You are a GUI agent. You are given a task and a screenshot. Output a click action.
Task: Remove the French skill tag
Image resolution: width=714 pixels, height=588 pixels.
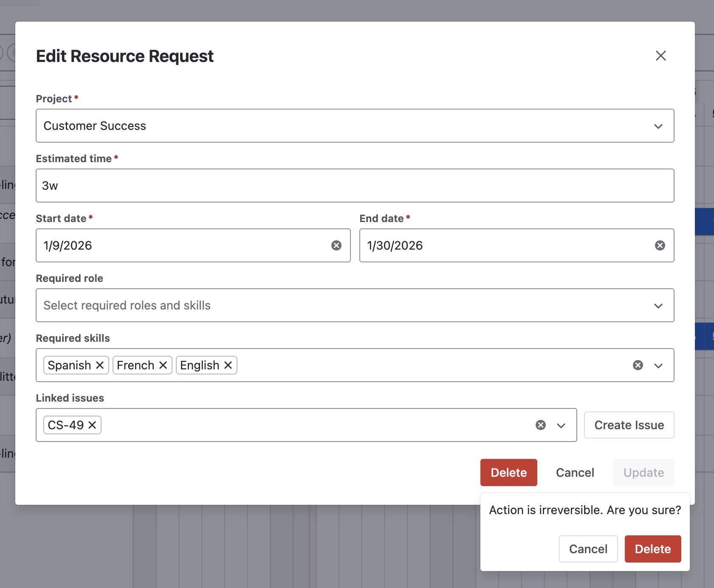point(163,365)
